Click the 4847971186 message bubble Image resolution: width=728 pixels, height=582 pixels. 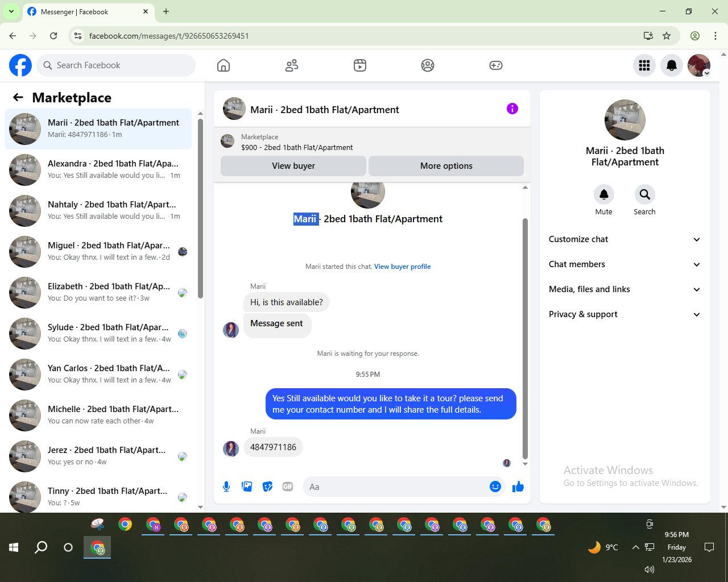coord(273,447)
